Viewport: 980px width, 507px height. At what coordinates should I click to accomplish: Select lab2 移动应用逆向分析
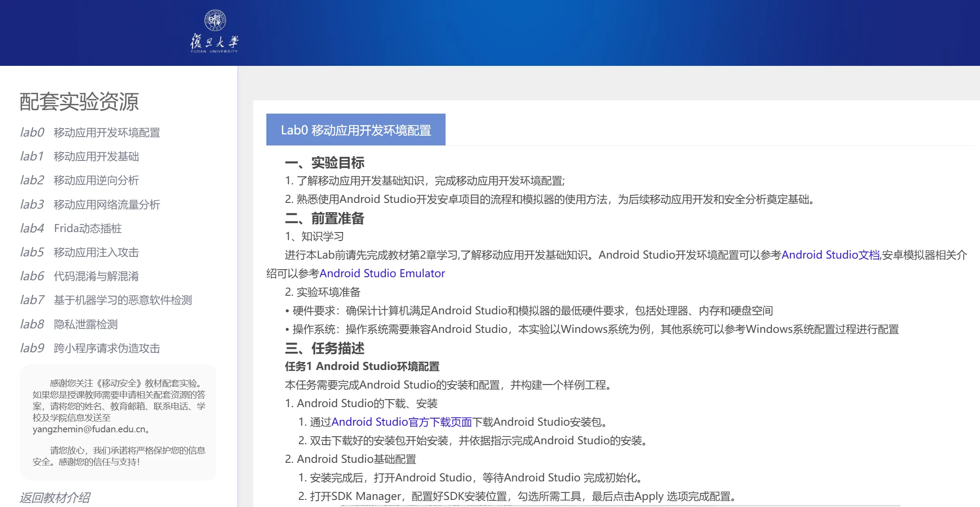point(79,180)
